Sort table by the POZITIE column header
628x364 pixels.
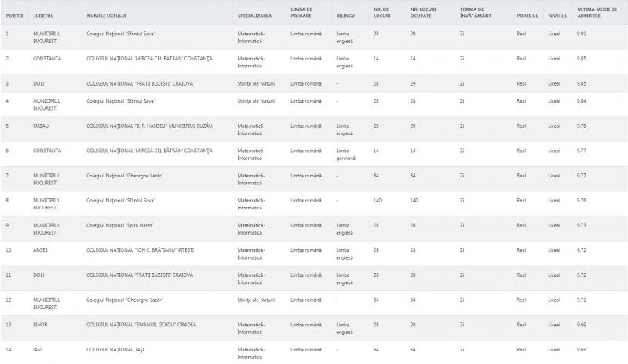pyautogui.click(x=13, y=15)
